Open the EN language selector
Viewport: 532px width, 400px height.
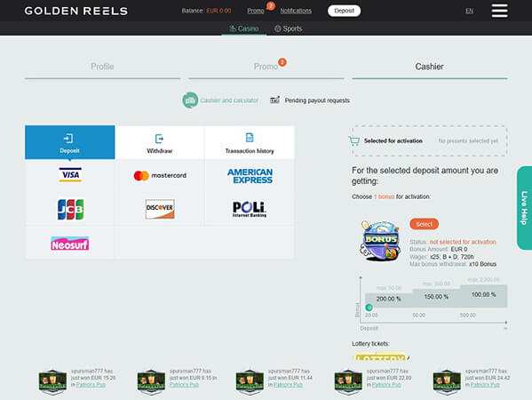pyautogui.click(x=469, y=12)
